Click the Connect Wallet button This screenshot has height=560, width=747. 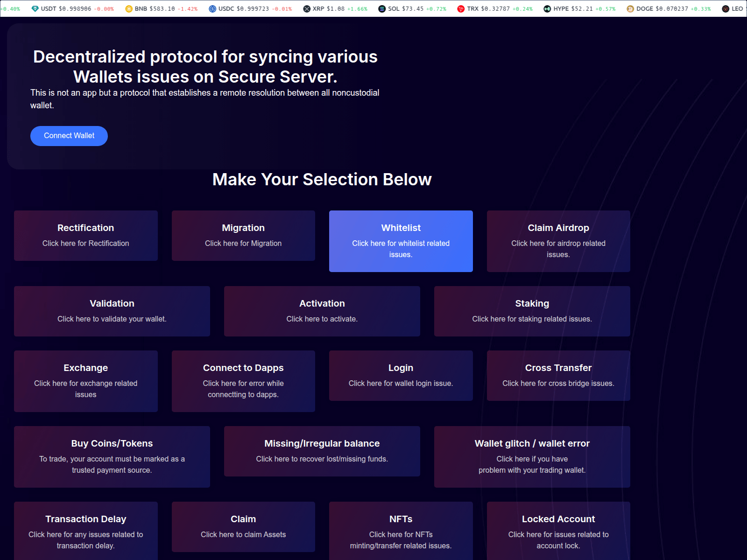click(x=69, y=136)
